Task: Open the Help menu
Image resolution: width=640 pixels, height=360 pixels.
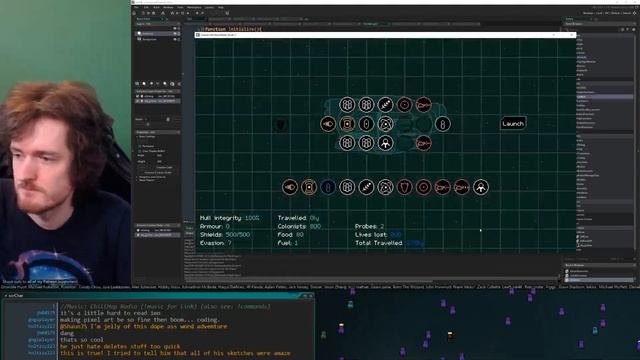Action: coord(221,7)
